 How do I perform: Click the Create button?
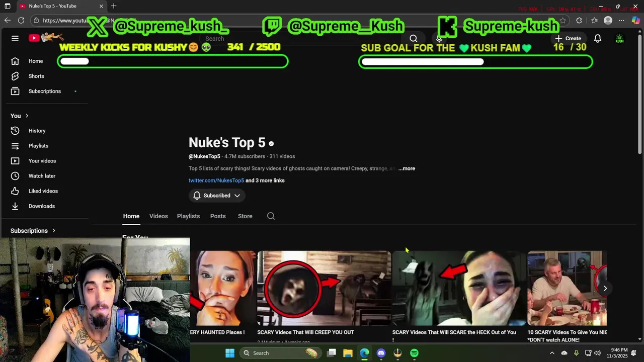[568, 38]
